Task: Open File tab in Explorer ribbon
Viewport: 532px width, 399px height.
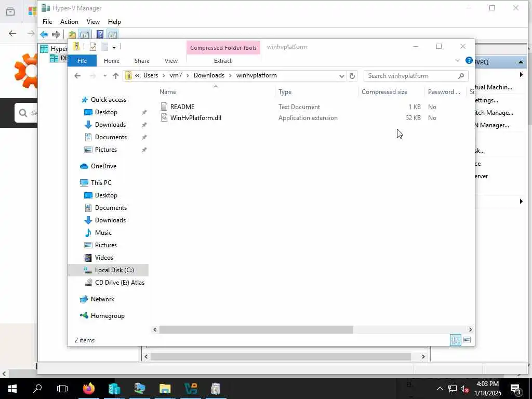Action: pos(82,61)
